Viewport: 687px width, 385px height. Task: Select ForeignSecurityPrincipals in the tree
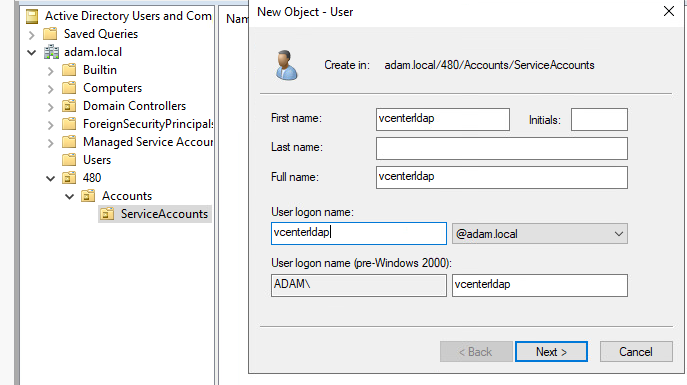[148, 124]
